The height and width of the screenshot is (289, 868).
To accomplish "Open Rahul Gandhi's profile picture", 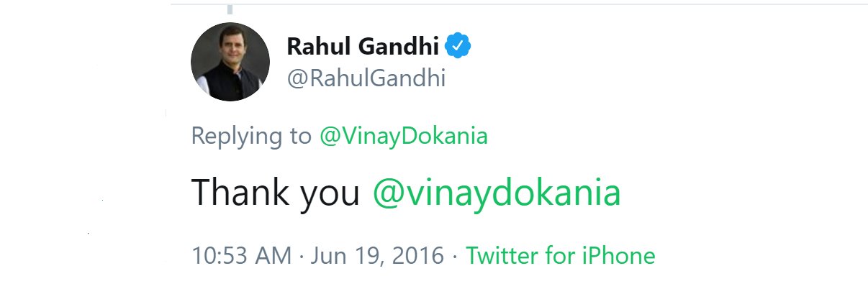I will click(x=230, y=62).
